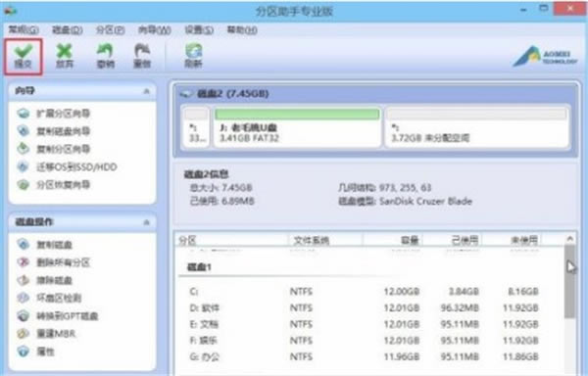The image size is (588, 376).
Task: Click the partition list scrollbar thumb
Action: [569, 282]
